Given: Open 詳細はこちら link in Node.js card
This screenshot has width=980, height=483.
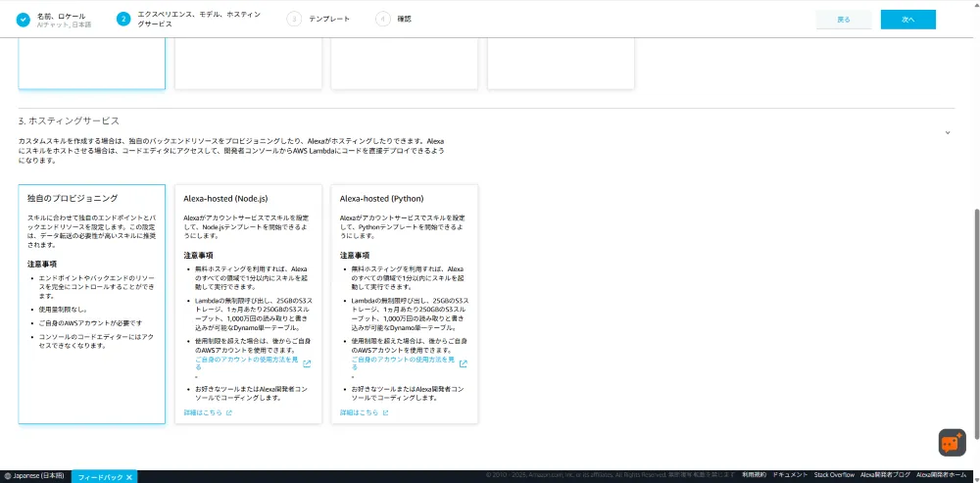Looking at the screenshot, I should (203, 413).
